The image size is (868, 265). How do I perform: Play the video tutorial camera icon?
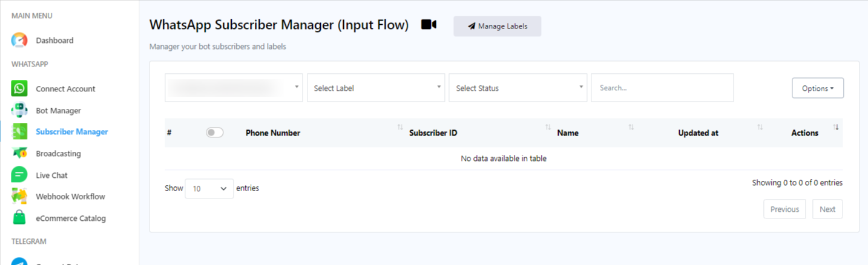(x=429, y=25)
